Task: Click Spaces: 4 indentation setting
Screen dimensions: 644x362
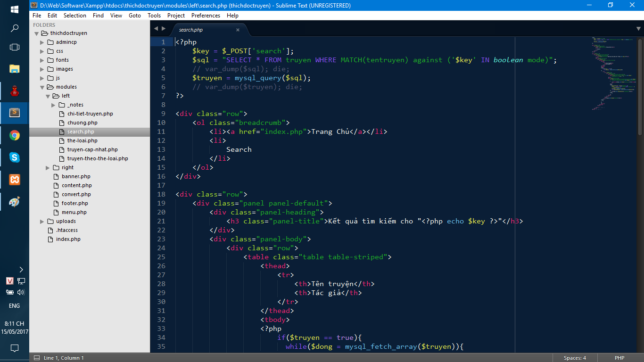Action: coord(575,358)
